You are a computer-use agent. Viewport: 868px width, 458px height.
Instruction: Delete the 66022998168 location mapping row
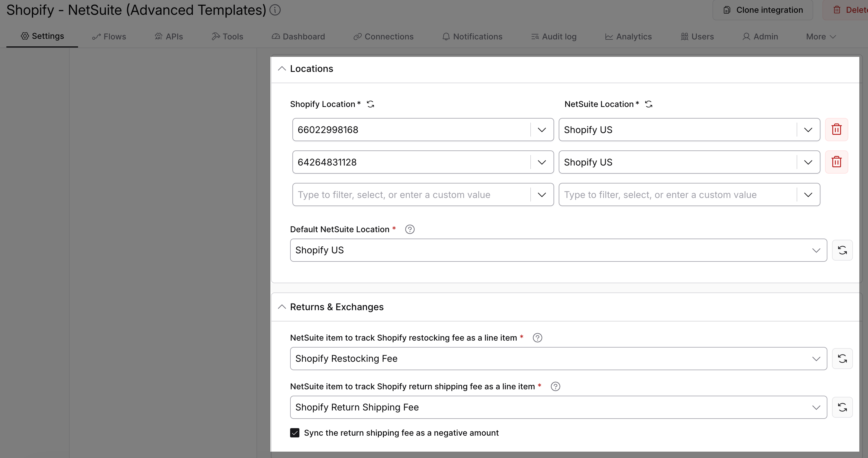(836, 130)
